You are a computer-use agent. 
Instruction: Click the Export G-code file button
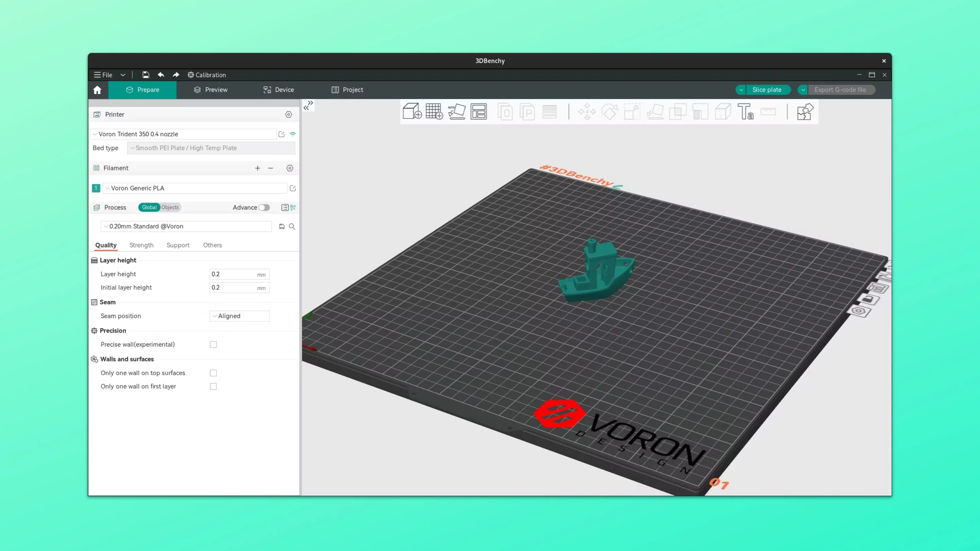coord(842,90)
